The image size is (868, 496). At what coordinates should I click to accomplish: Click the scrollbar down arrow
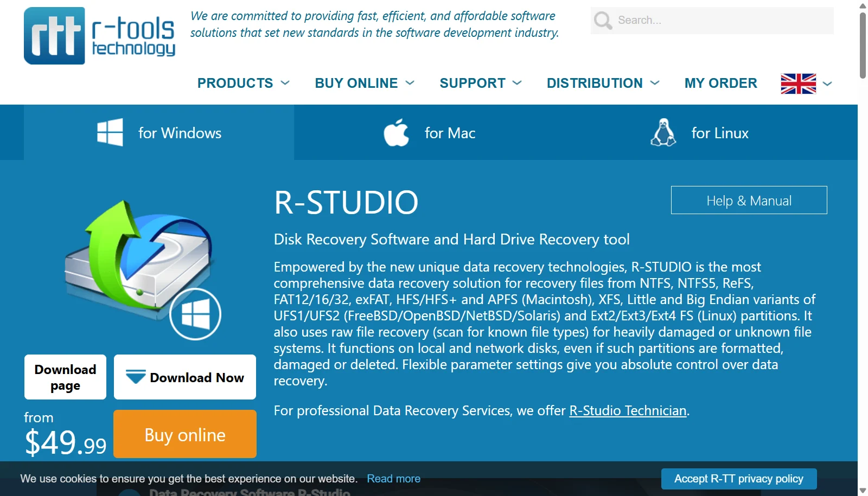tap(863, 491)
